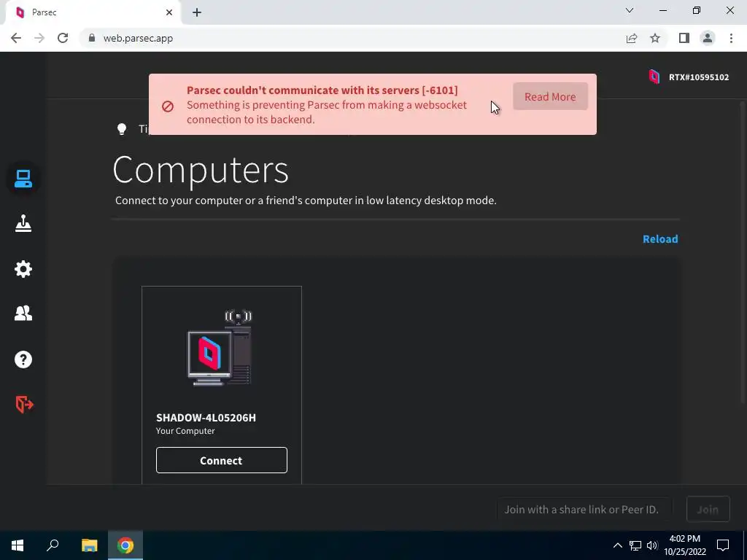The width and height of the screenshot is (747, 560).
Task: Toggle the Chrome side panel
Action: (x=684, y=38)
